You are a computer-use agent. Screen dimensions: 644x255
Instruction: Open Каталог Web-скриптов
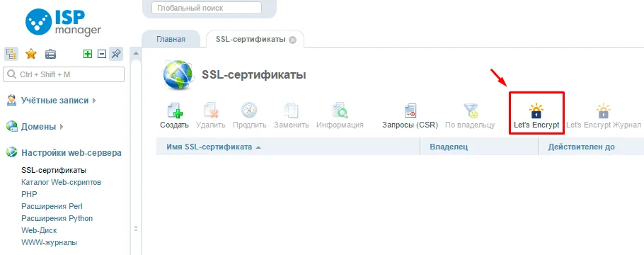click(61, 182)
